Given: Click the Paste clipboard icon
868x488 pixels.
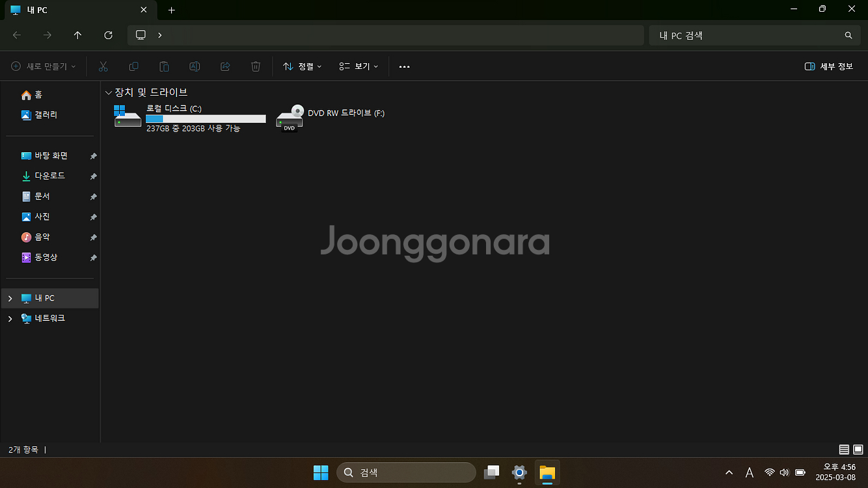Looking at the screenshot, I should tap(164, 66).
